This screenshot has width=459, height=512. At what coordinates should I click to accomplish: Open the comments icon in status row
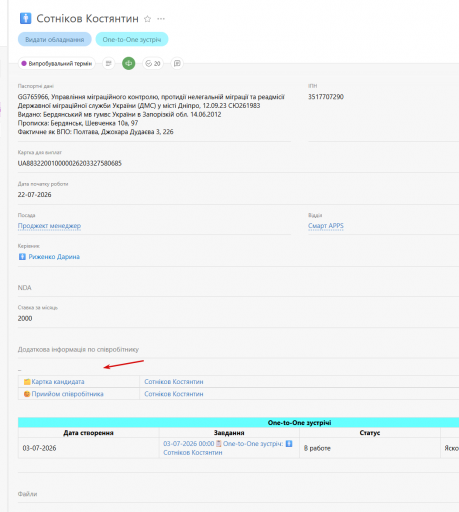pos(177,63)
